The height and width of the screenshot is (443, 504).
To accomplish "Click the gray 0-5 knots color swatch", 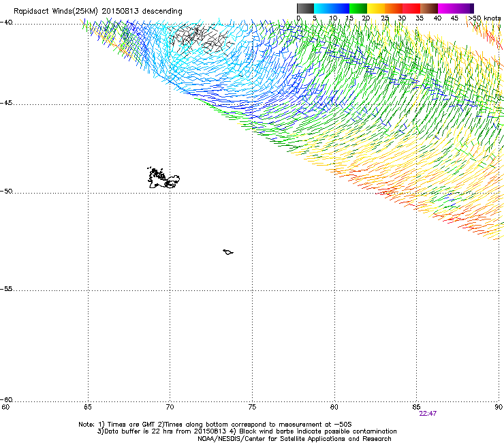I will (x=305, y=8).
